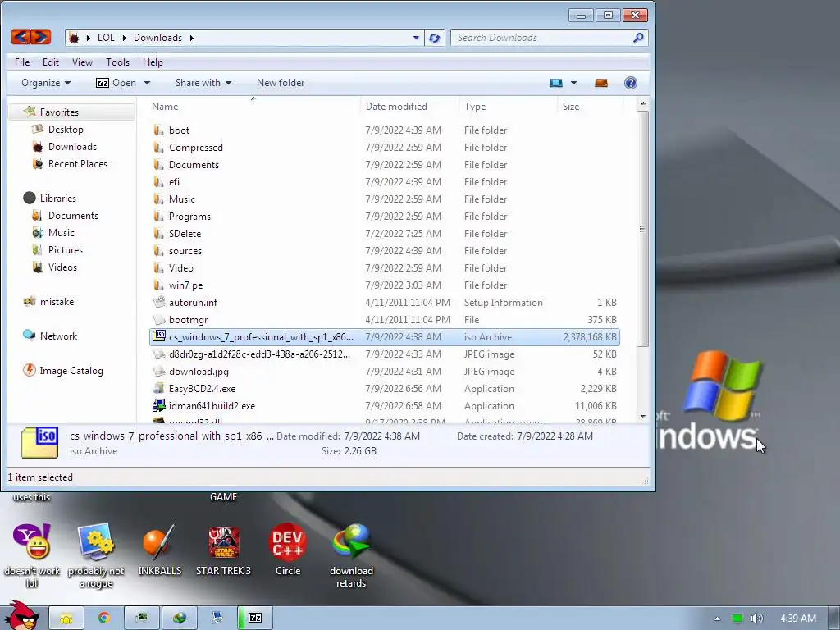Select the 'mistake' navigation item
Image resolution: width=840 pixels, height=630 pixels.
57,302
